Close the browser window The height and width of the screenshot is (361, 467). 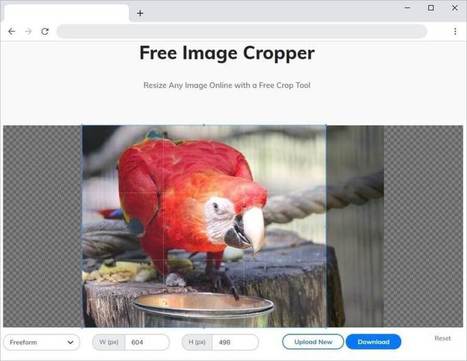[455, 7]
